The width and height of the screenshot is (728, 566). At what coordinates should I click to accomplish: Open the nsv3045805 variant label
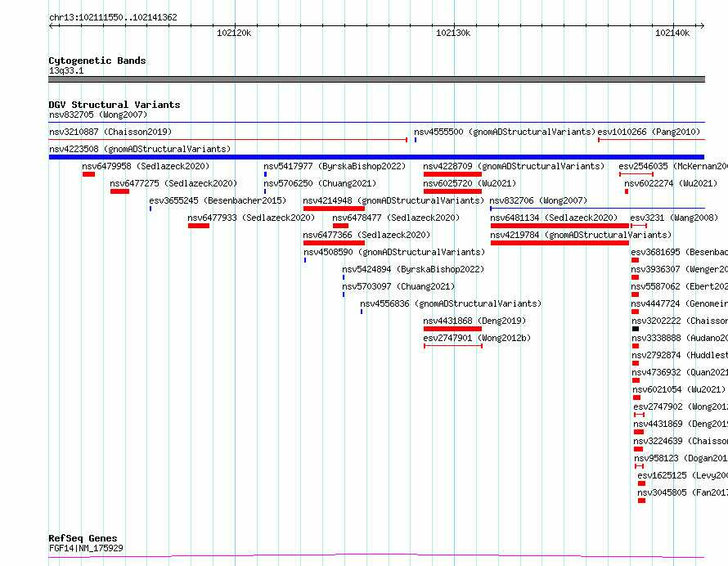(682, 492)
